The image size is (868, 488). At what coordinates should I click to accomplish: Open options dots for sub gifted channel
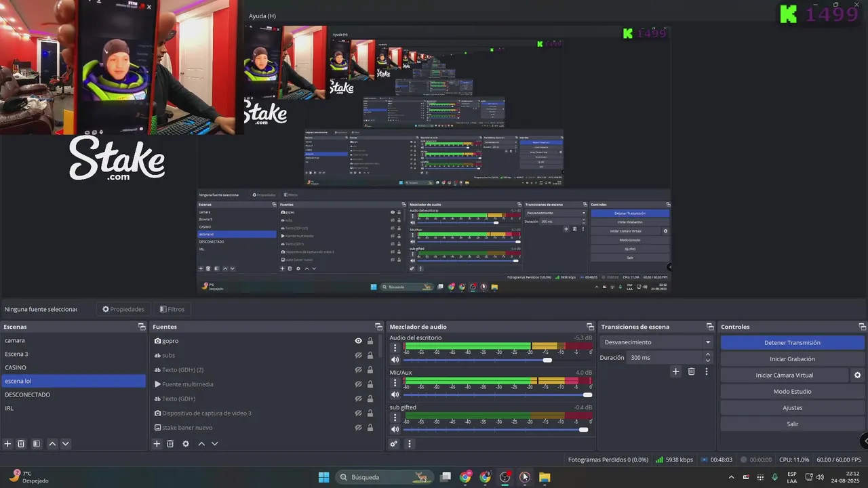[x=395, y=418]
